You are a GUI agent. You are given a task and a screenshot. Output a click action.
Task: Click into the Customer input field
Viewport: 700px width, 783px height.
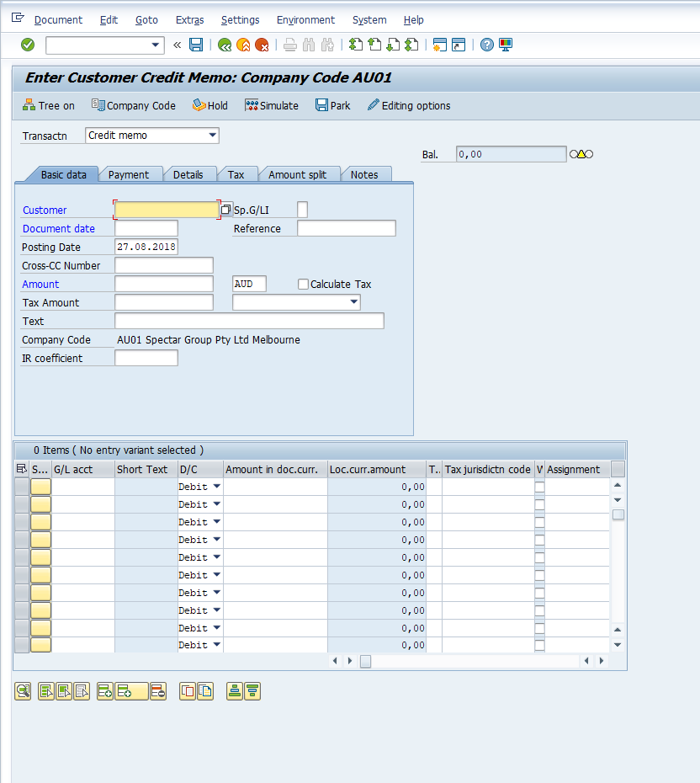[166, 210]
